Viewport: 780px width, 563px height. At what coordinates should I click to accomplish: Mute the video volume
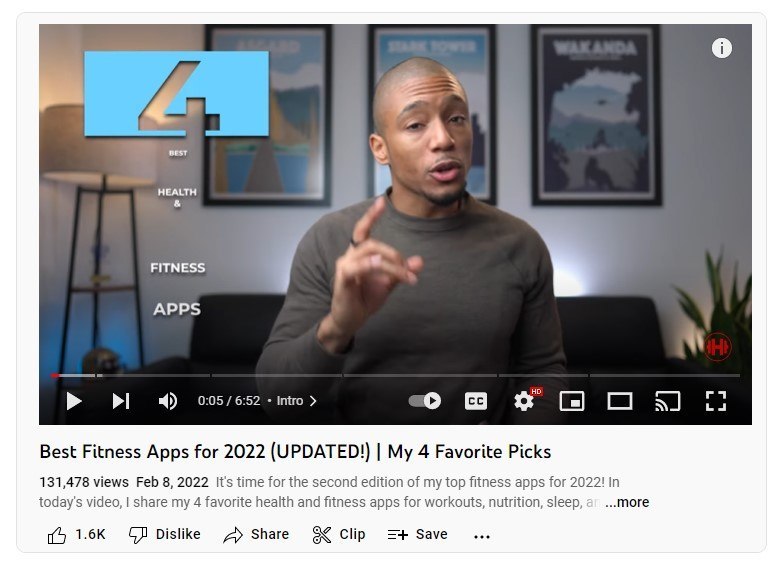click(168, 401)
